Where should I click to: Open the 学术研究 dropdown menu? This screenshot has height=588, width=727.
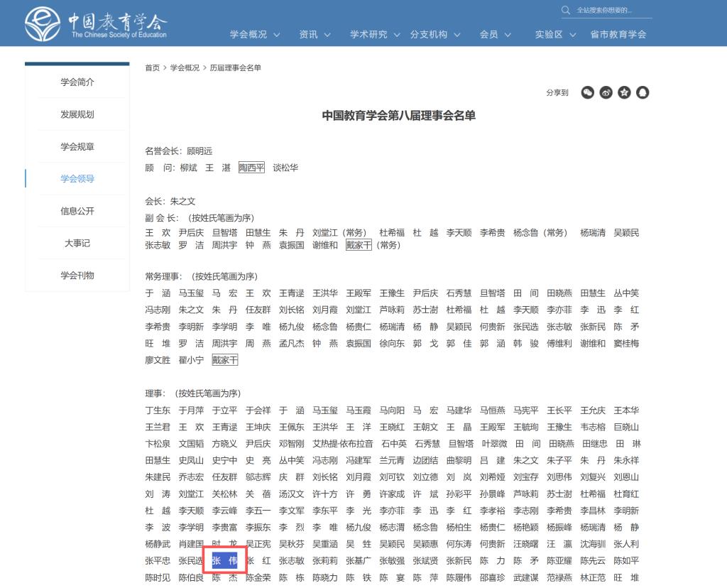pos(375,34)
